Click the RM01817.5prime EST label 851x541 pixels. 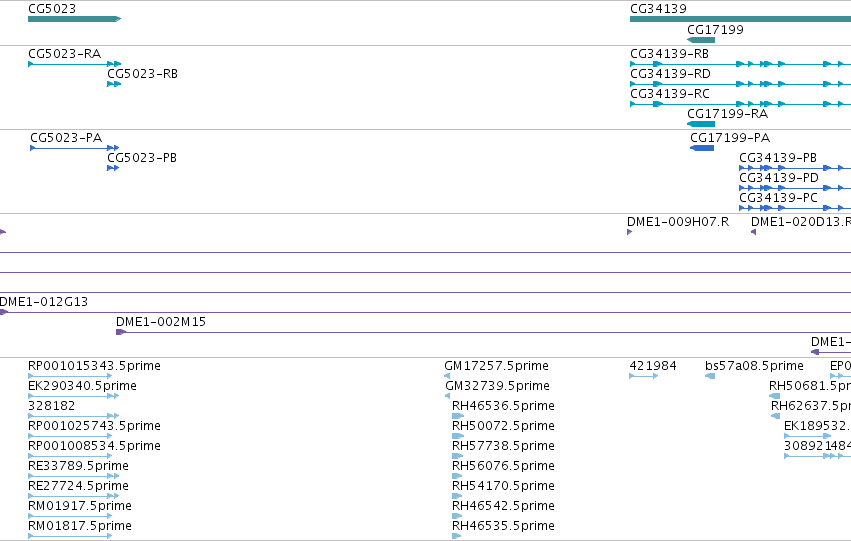tap(80, 526)
